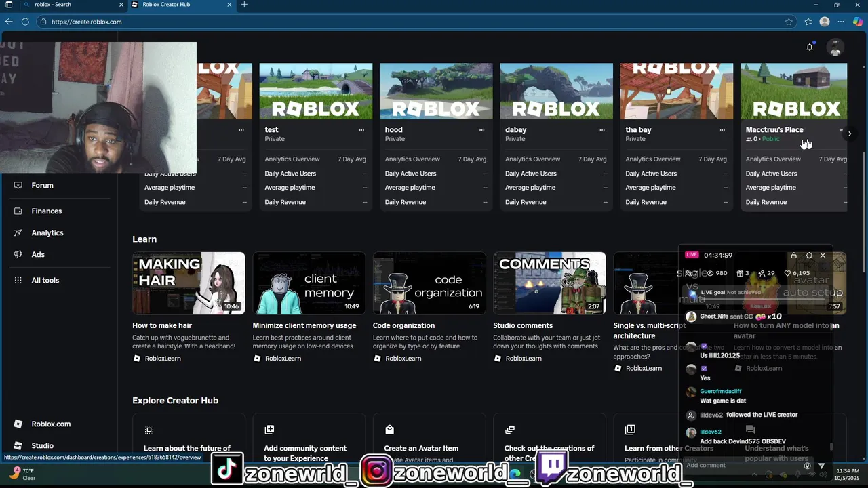Open the notifications bell in Creator Hub

click(809, 47)
